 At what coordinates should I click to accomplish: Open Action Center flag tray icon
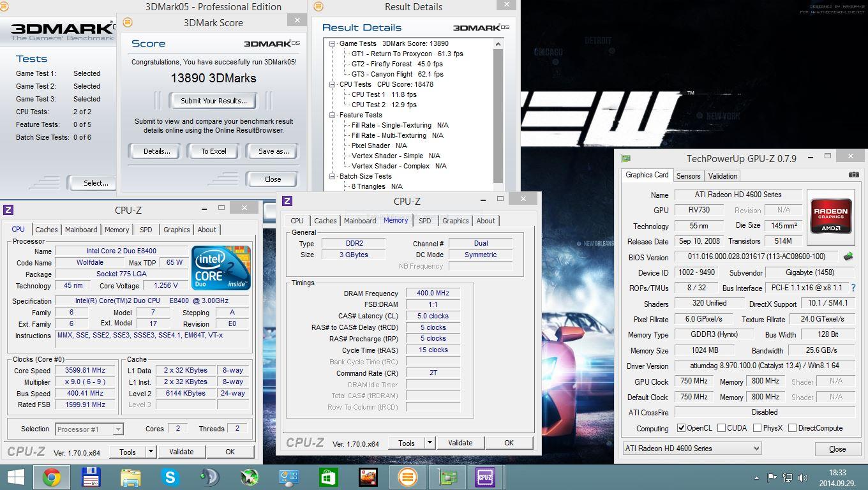pyautogui.click(x=772, y=477)
